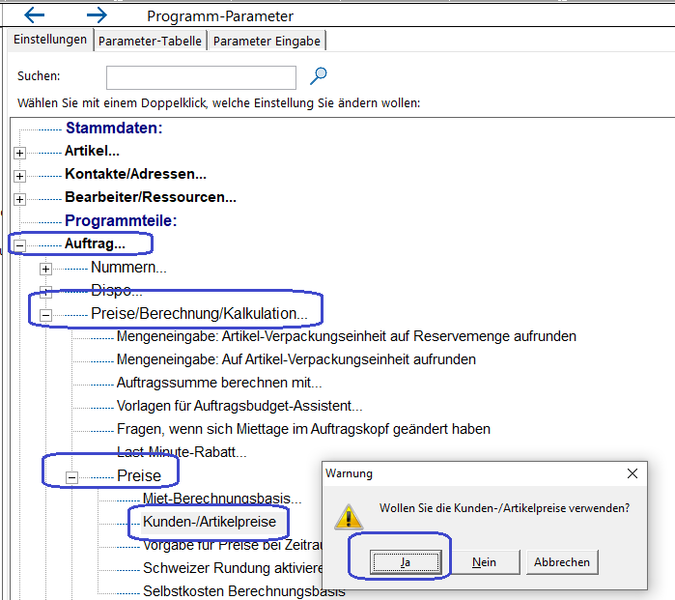Image resolution: width=675 pixels, height=600 pixels.
Task: Switch to the Einstellungen tab
Action: coord(50,40)
